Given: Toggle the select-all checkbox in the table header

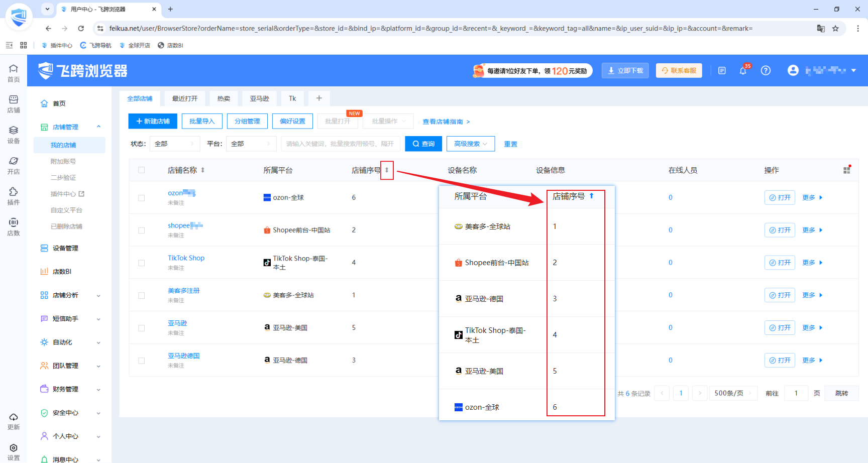Looking at the screenshot, I should [141, 170].
